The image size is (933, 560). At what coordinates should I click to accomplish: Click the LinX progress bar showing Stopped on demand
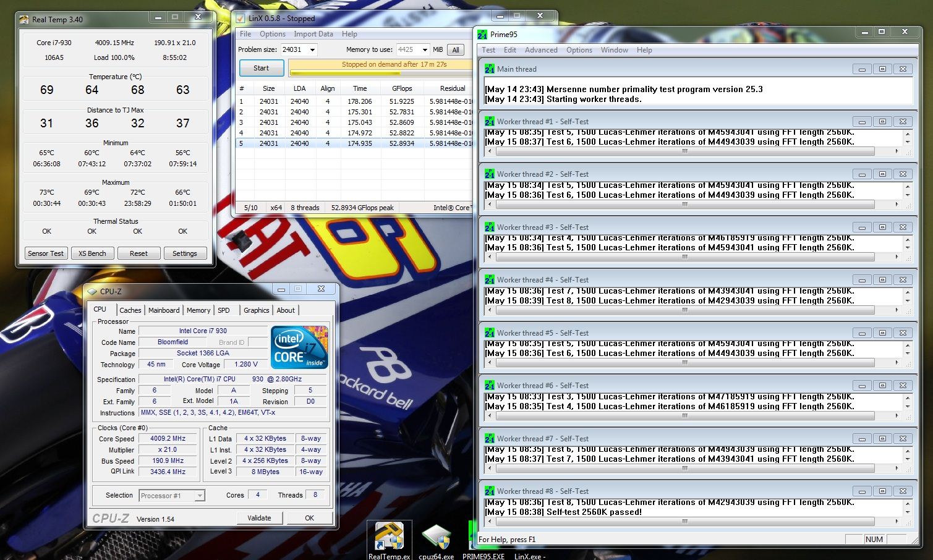381,67
